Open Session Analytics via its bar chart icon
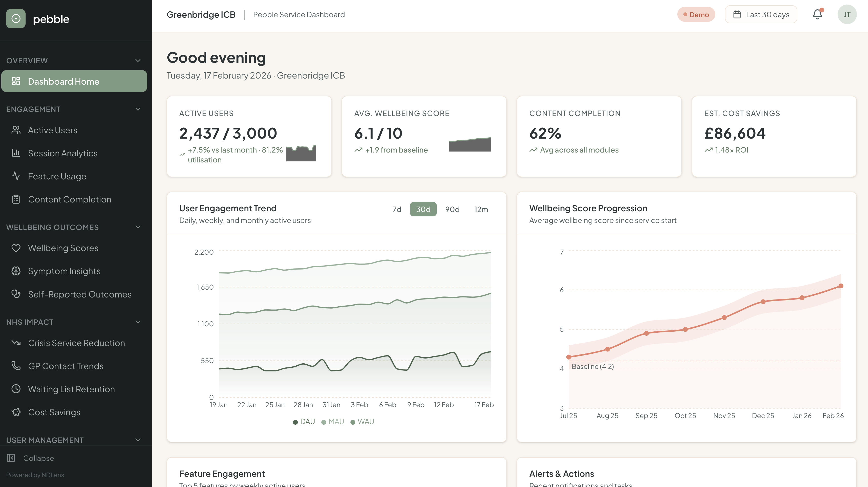This screenshot has height=487, width=868. tap(16, 153)
